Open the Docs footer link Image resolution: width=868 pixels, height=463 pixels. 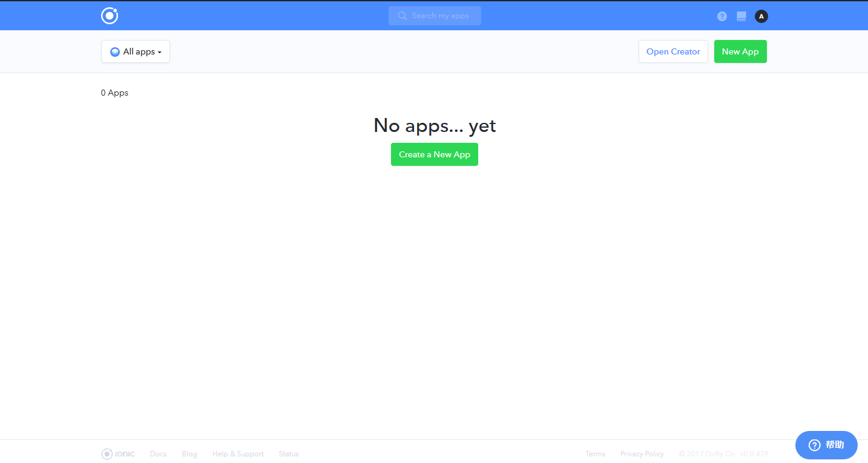158,453
